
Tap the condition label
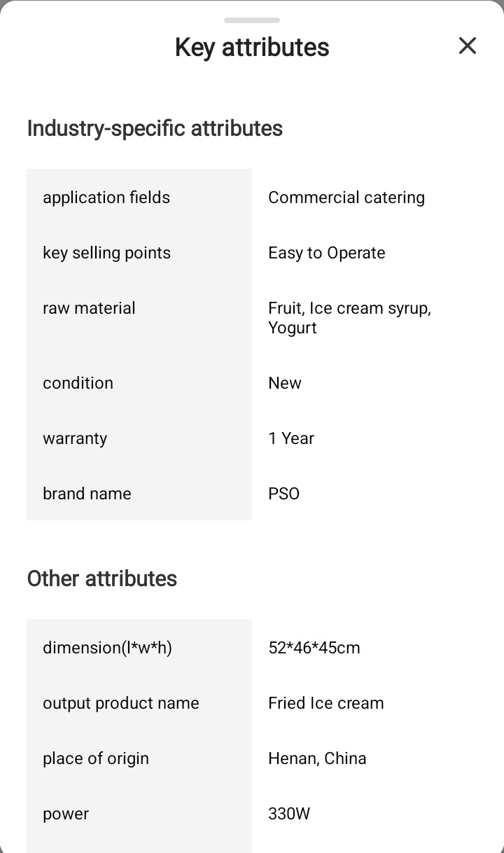(x=78, y=383)
